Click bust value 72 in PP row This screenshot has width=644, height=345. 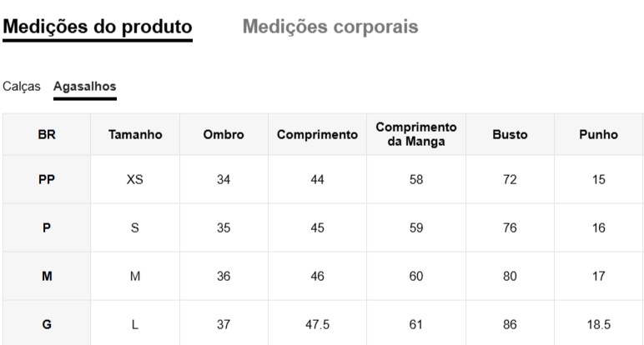510,180
